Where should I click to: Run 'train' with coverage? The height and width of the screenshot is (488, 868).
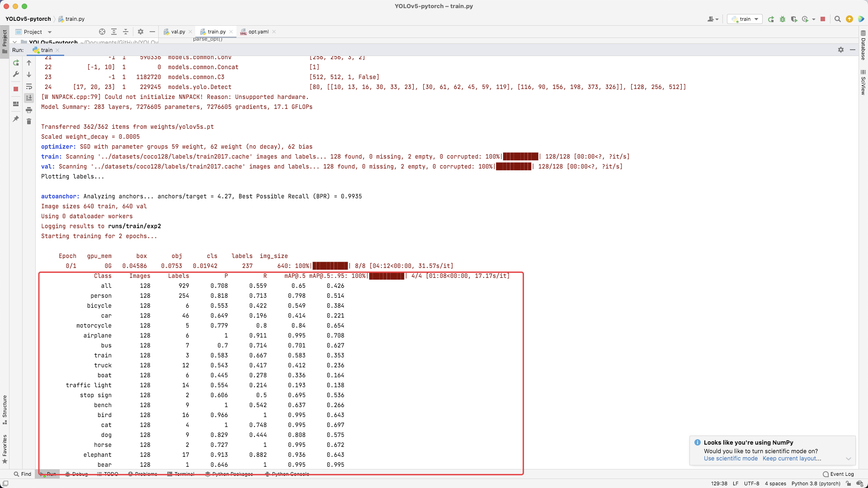[794, 19]
